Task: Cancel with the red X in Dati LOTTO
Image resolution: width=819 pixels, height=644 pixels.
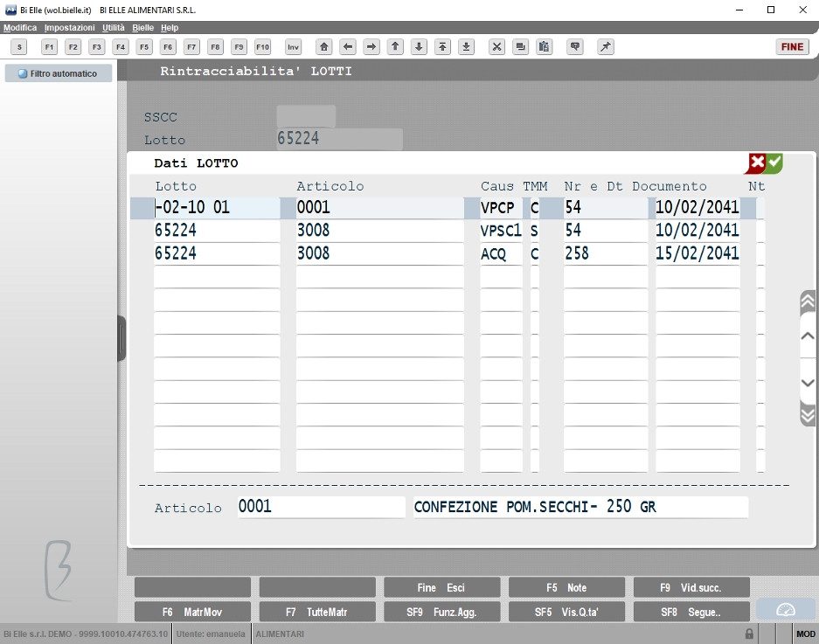Action: (x=756, y=163)
